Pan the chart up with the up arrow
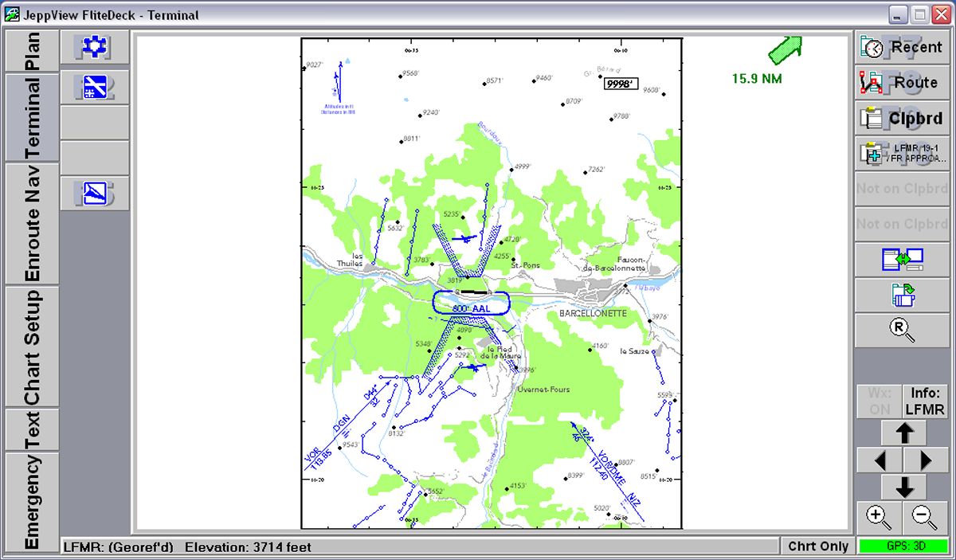Image resolution: width=956 pixels, height=560 pixels. [903, 433]
